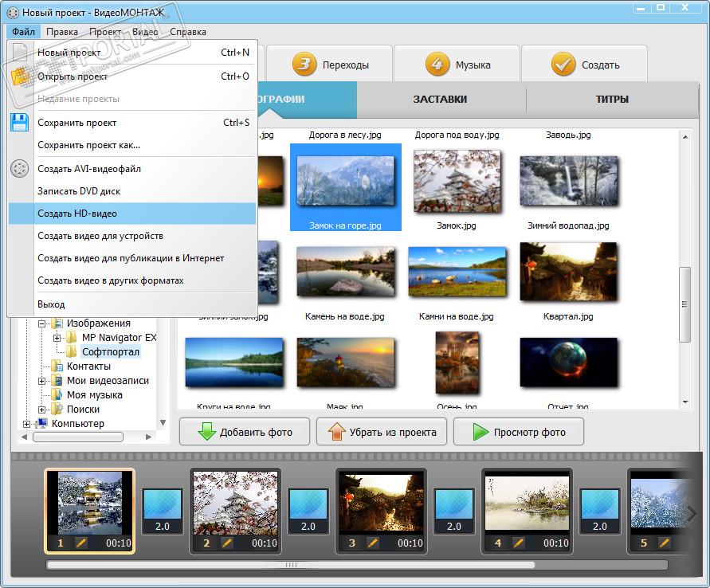Click the new project document icon
This screenshot has width=710, height=588.
[19, 52]
